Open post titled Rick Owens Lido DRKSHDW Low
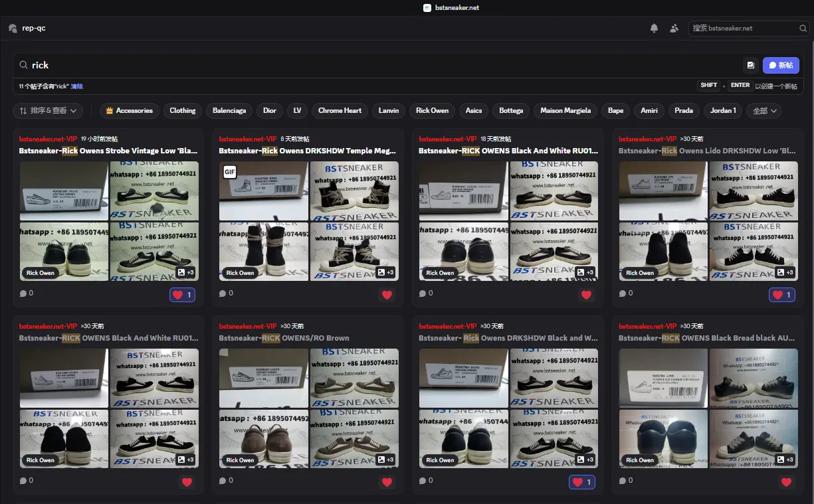Viewport: 814px width, 504px height. 707,151
